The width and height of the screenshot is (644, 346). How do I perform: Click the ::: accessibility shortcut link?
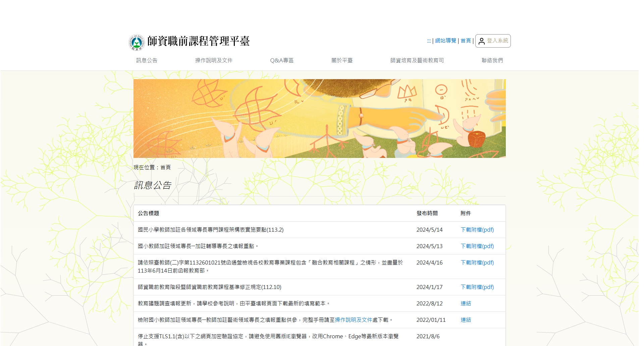click(x=428, y=41)
